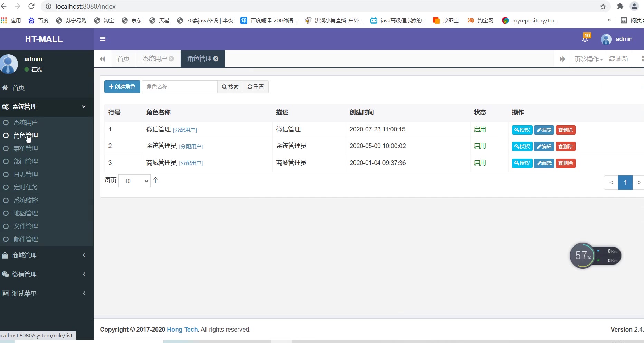Click 分配用户 link for 商城管理员 role
The height and width of the screenshot is (343, 644).
(x=191, y=163)
